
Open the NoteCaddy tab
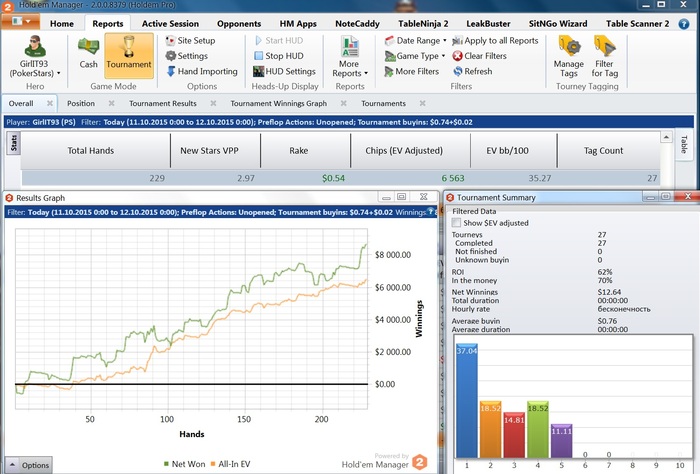[357, 24]
